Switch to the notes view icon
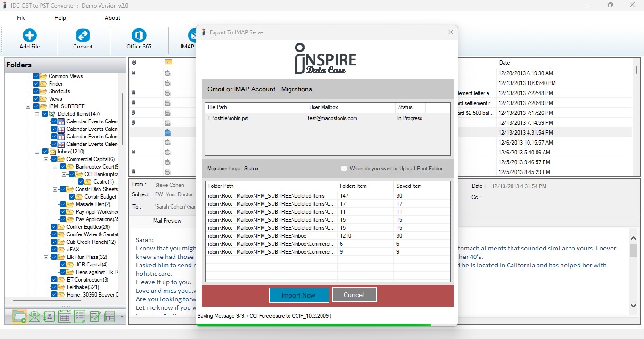Viewport: 644px width, 339px height. point(95,316)
